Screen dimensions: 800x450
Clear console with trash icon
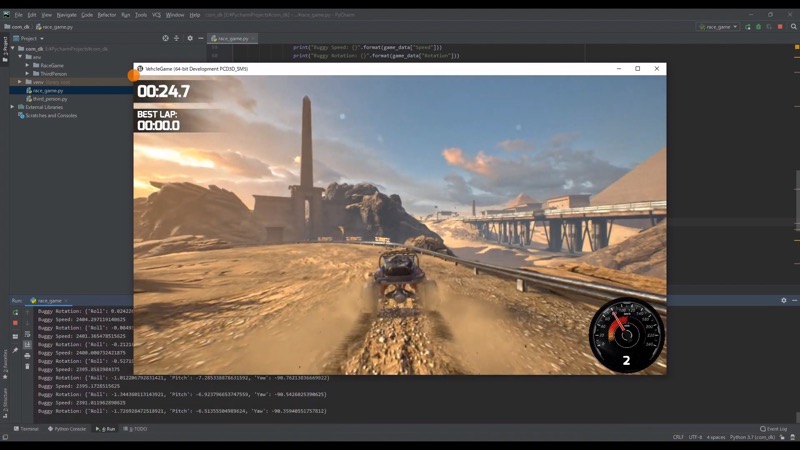point(28,366)
